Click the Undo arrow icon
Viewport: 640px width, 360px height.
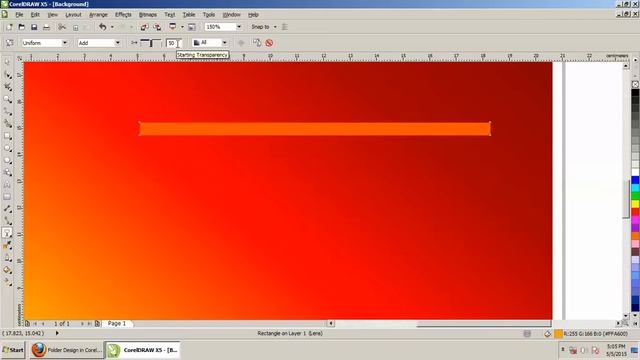tap(102, 27)
